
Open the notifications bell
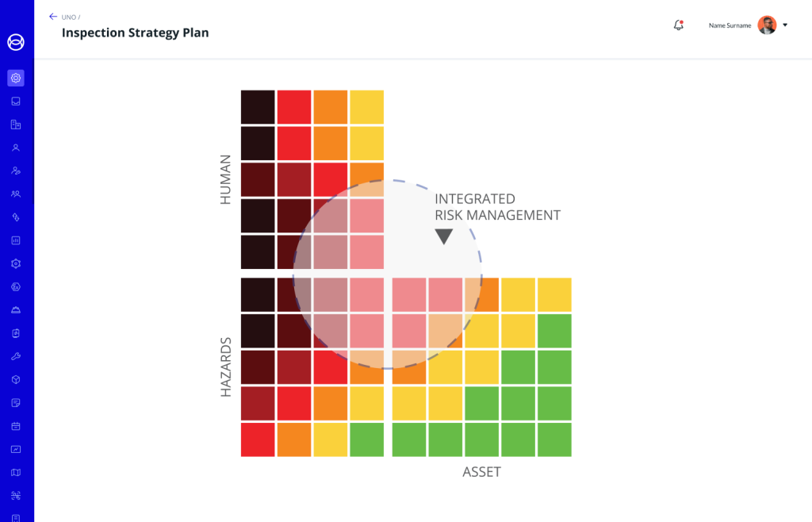(678, 25)
